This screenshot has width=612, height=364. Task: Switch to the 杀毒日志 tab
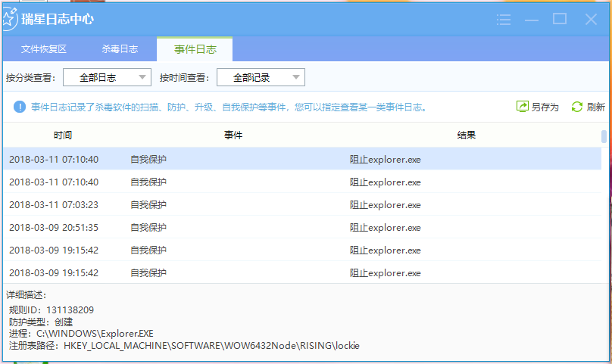120,48
